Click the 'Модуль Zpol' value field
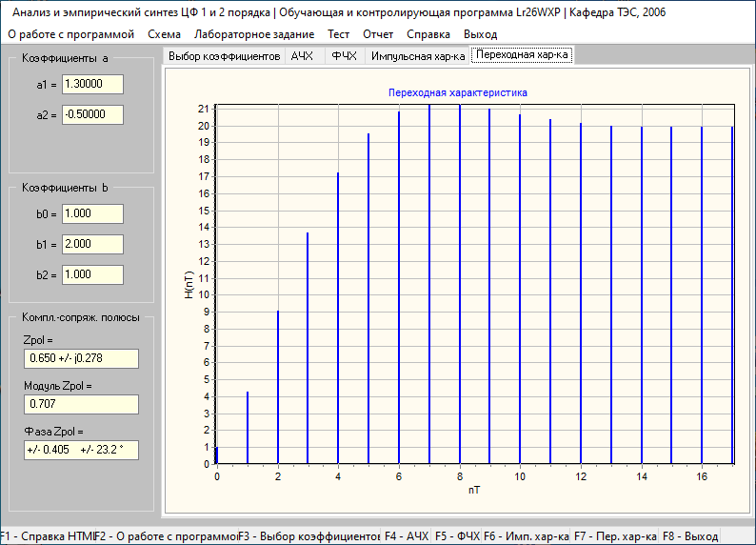Screen dimensions: 756x545 pyautogui.click(x=81, y=404)
